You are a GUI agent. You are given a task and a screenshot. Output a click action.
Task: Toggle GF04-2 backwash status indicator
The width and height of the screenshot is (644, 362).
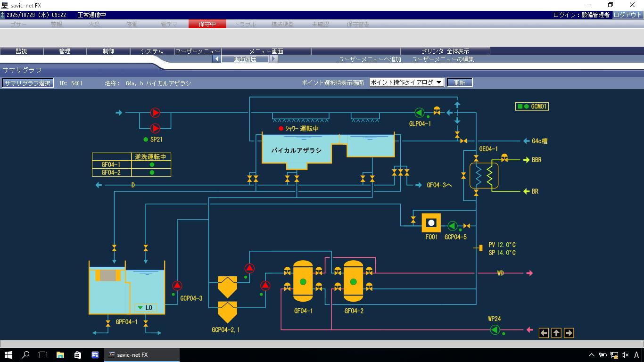coord(152,173)
